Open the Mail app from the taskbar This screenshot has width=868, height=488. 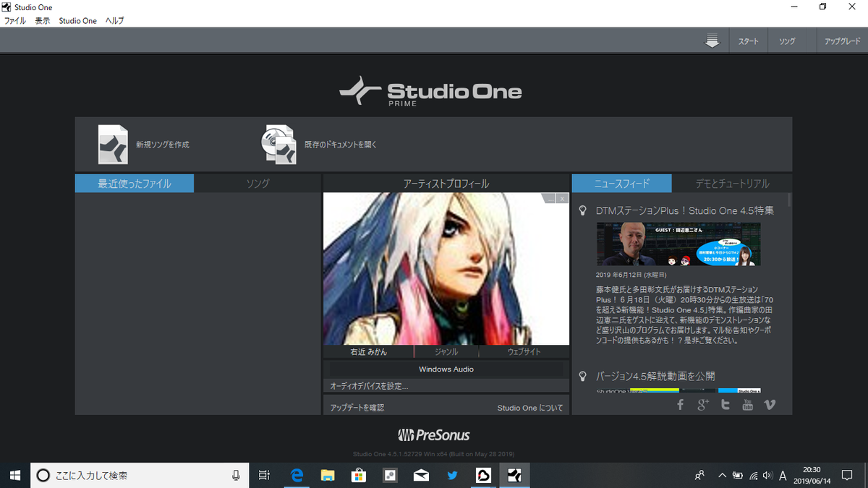tap(421, 475)
